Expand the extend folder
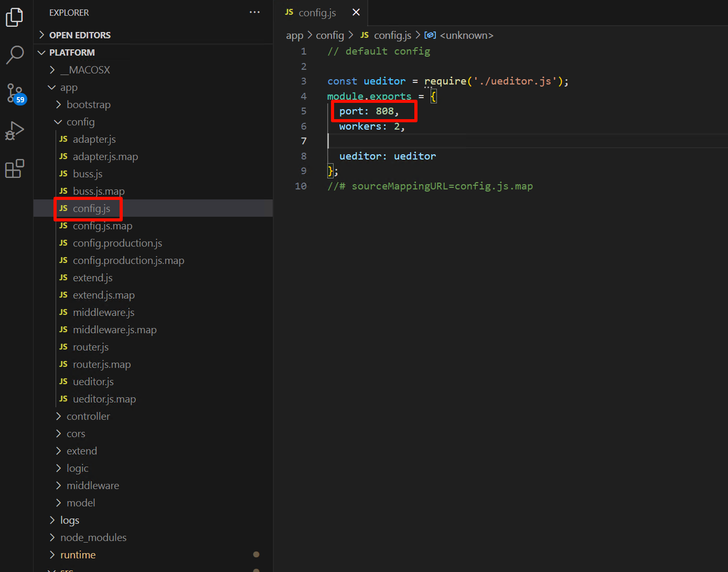Screen dimensions: 728x572 pos(153,451)
